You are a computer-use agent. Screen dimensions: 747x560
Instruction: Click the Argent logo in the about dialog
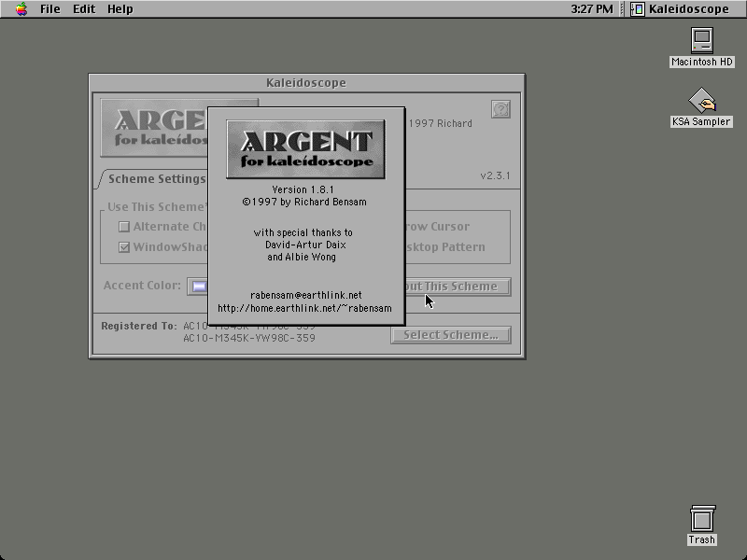(306, 149)
